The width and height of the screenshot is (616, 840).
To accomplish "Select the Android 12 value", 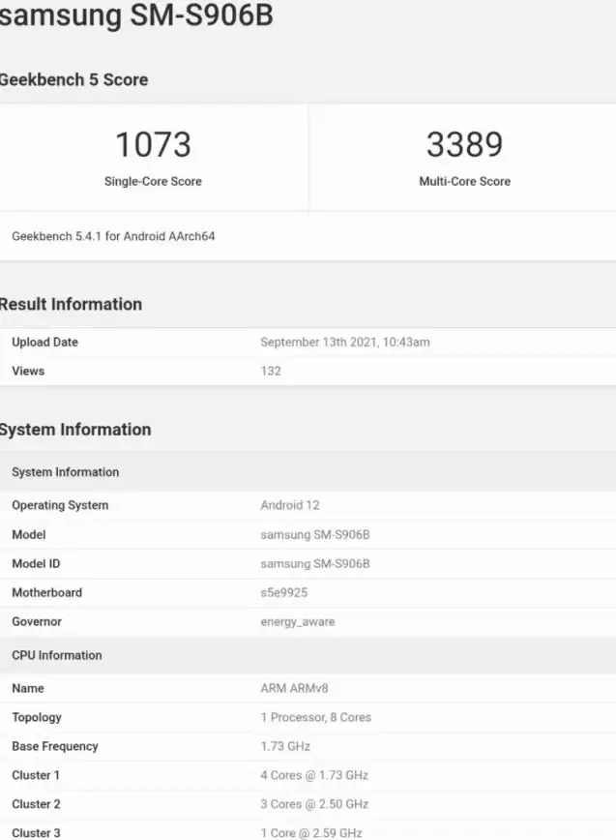I will point(290,505).
